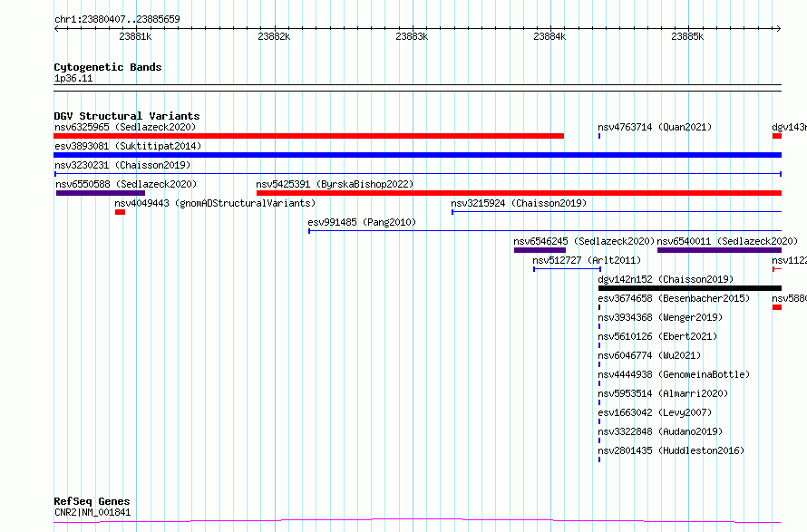The height and width of the screenshot is (532, 807).
Task: Click the 23883k ruler tick label
Action: (412, 36)
